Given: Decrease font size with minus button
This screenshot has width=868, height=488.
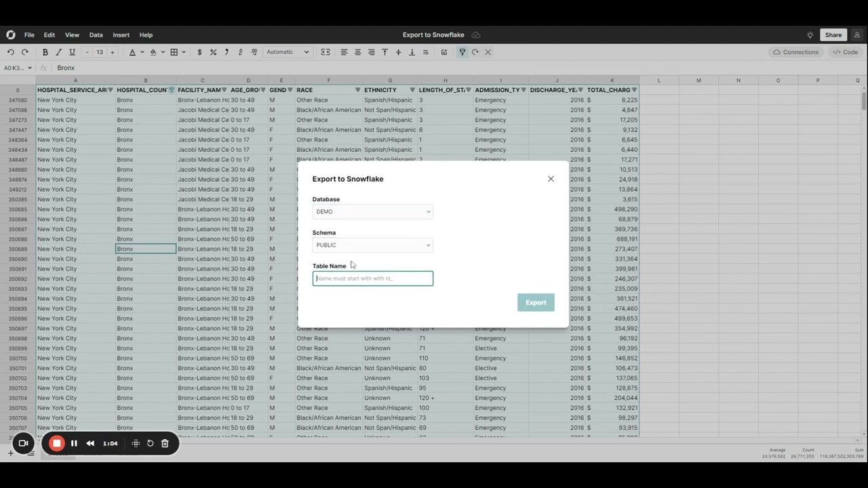Looking at the screenshot, I should coord(87,52).
